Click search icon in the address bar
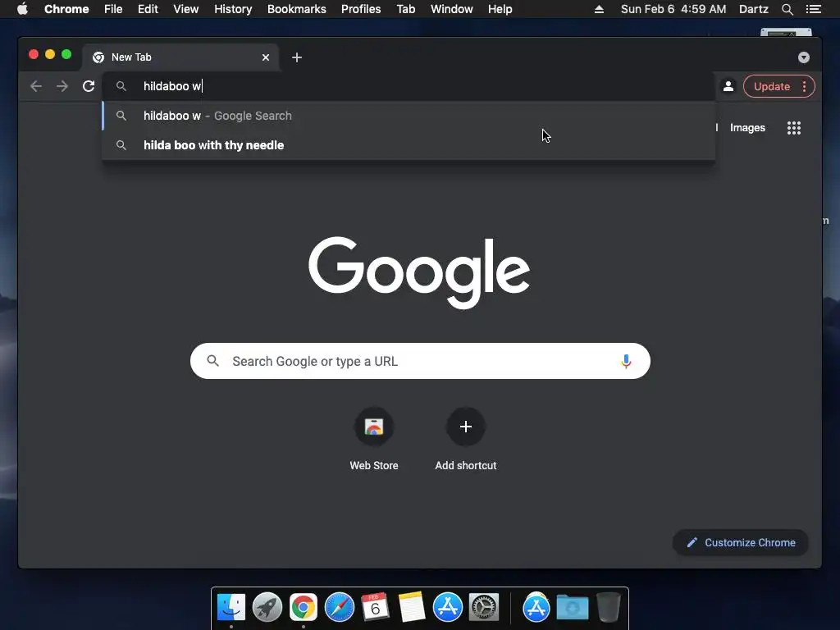 pos(121,86)
